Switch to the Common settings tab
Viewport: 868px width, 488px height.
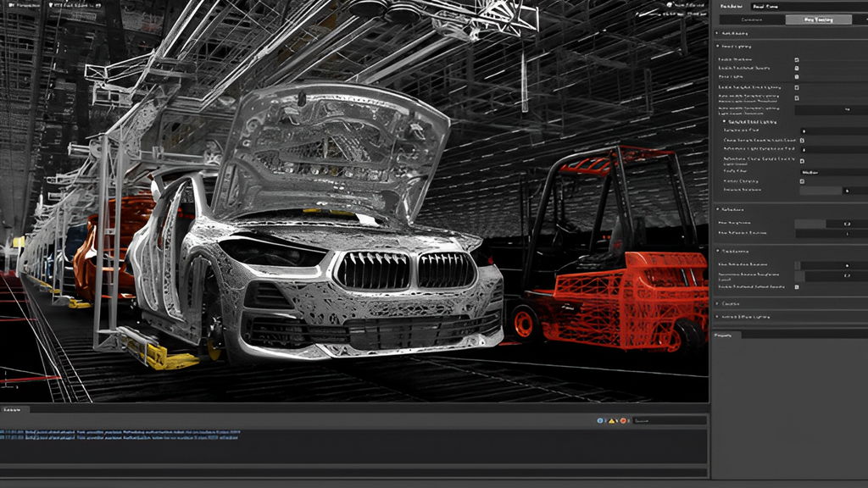pos(751,19)
